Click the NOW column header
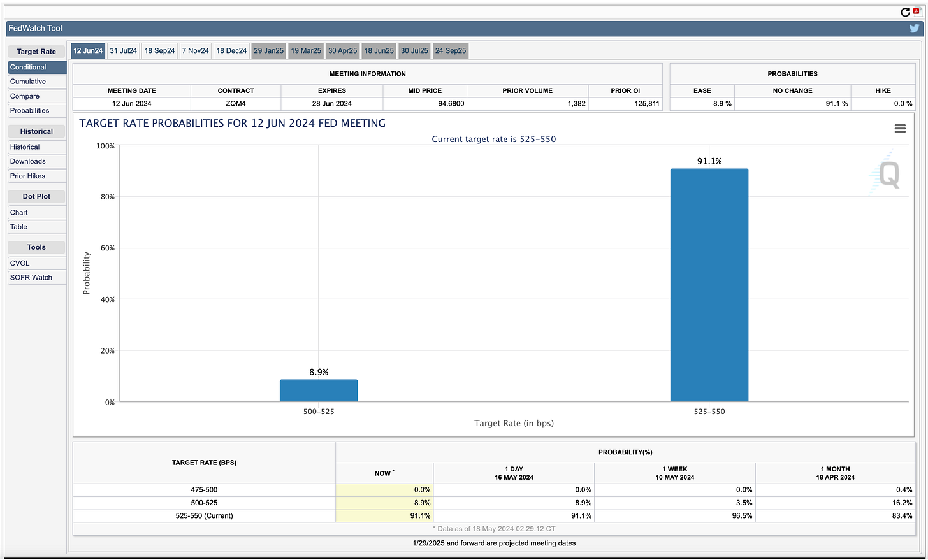This screenshot has height=560, width=928. [x=384, y=473]
